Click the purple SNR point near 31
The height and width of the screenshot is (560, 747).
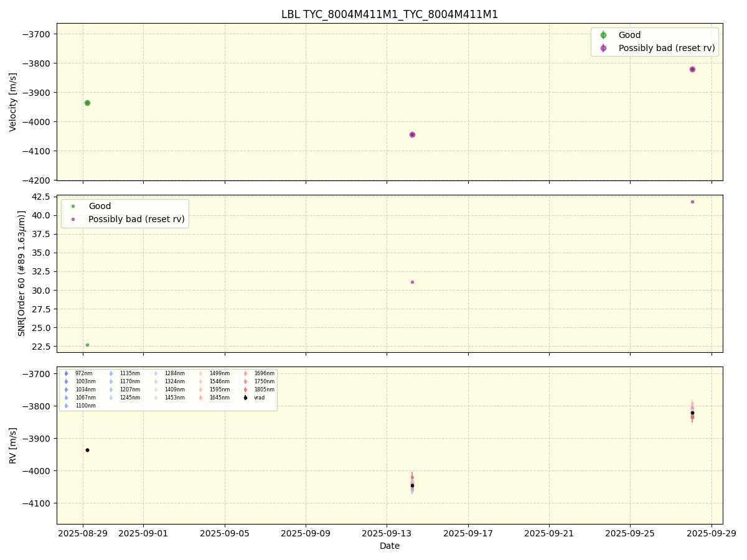coord(412,282)
